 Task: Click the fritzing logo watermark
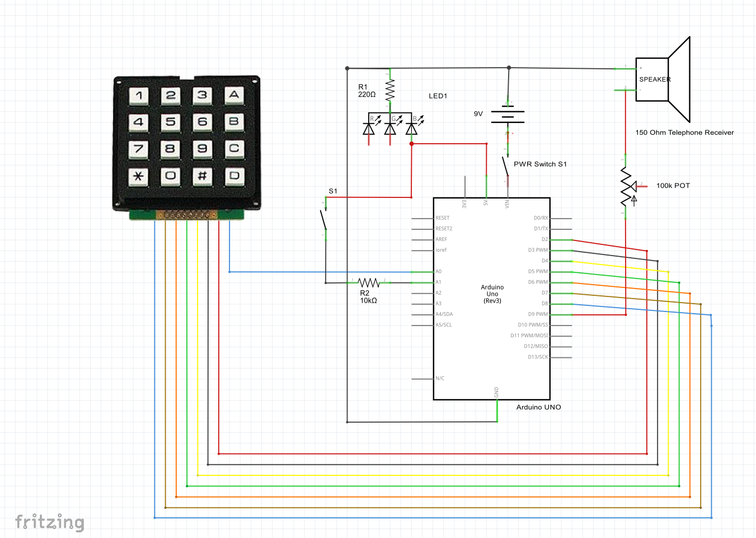point(50,522)
